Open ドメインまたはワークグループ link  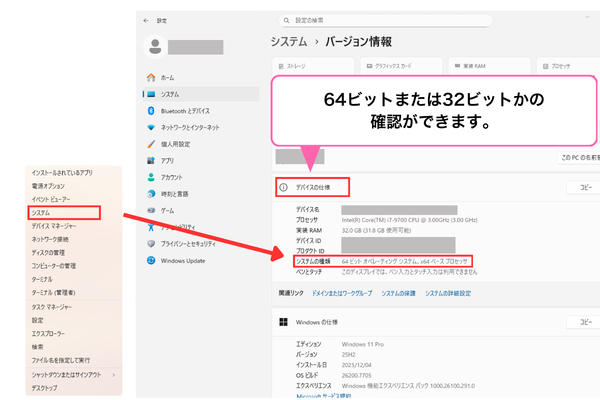tap(342, 293)
